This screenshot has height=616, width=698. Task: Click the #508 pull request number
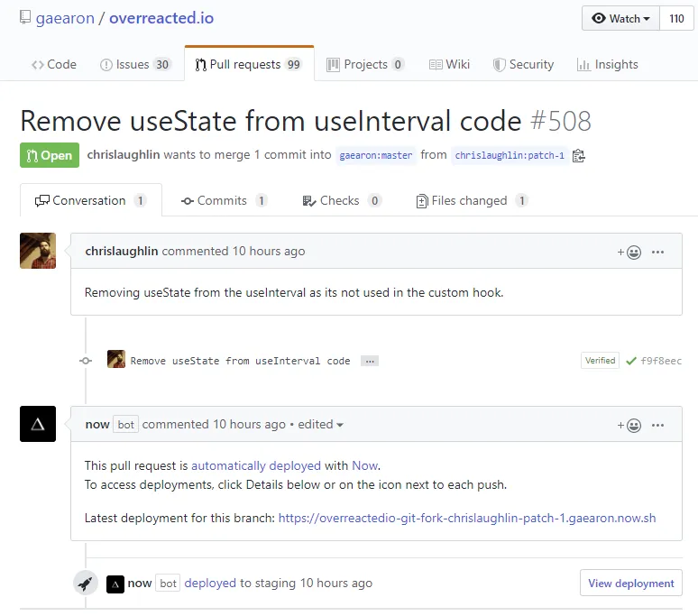560,121
